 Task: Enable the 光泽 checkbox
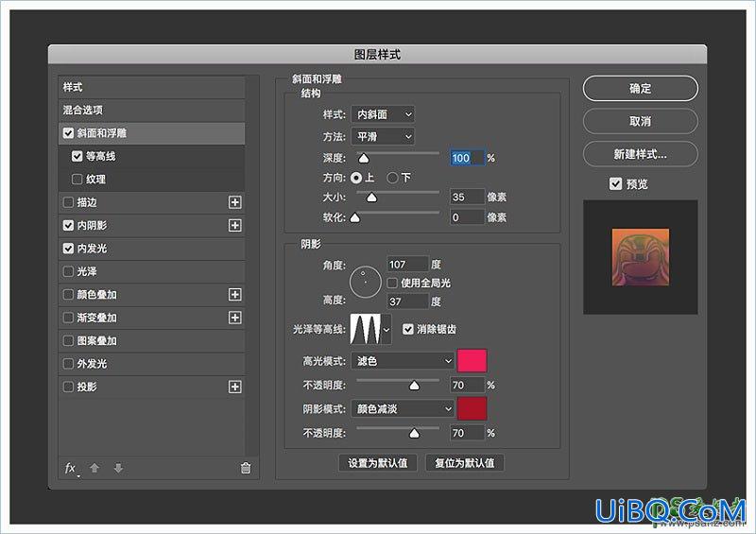68,271
